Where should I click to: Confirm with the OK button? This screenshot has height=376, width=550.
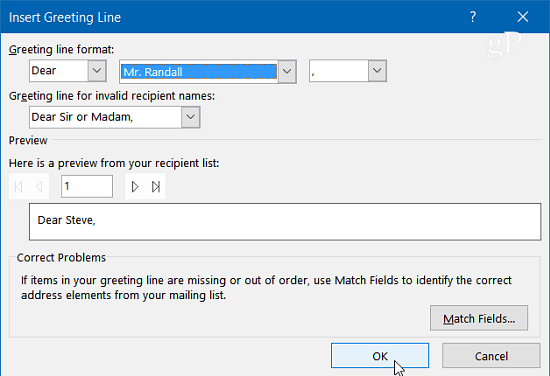tap(380, 356)
